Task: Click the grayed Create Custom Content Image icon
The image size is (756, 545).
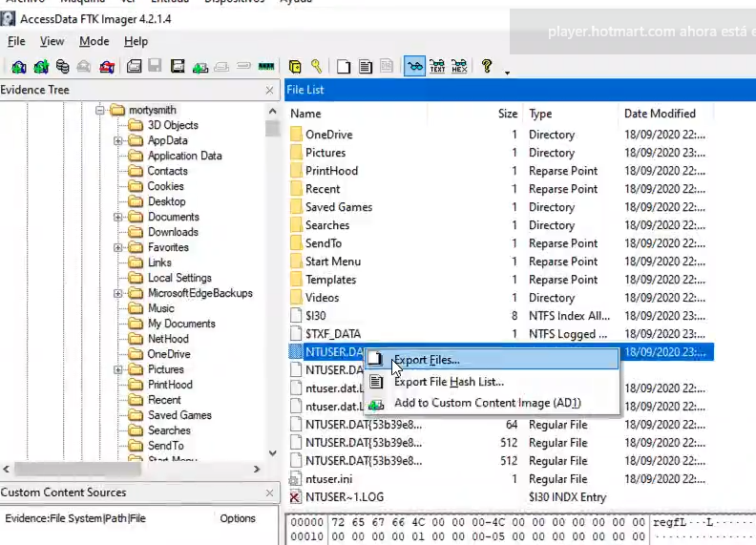Action: 221,67
